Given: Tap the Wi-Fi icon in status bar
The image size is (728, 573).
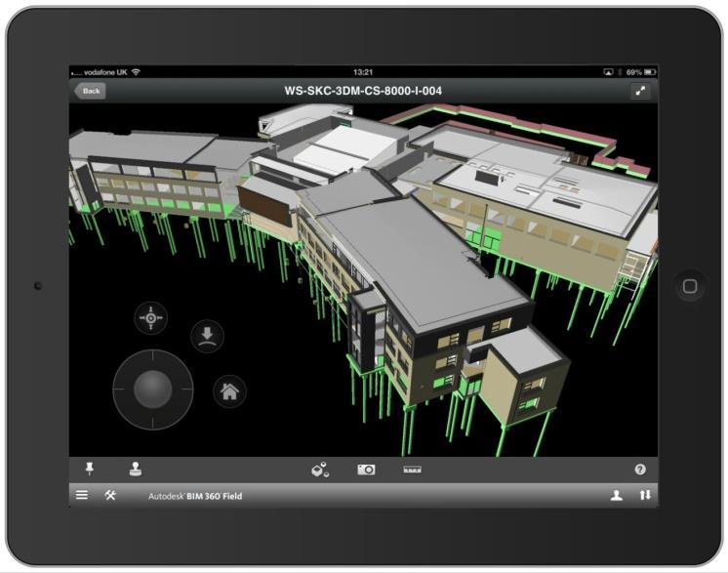Looking at the screenshot, I should (136, 72).
